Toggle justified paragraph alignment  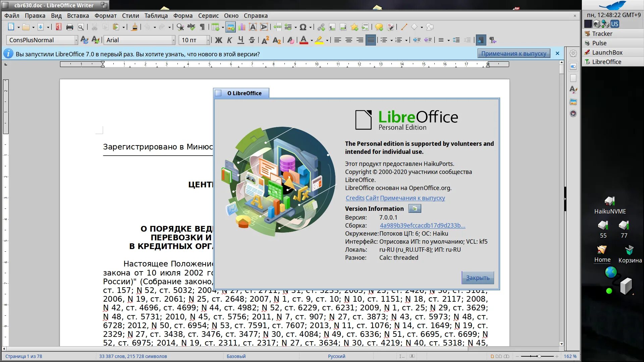click(371, 40)
